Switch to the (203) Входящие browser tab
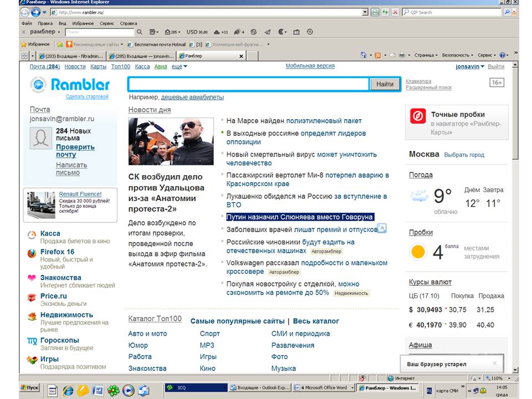The height and width of the screenshot is (399, 532). point(71,56)
